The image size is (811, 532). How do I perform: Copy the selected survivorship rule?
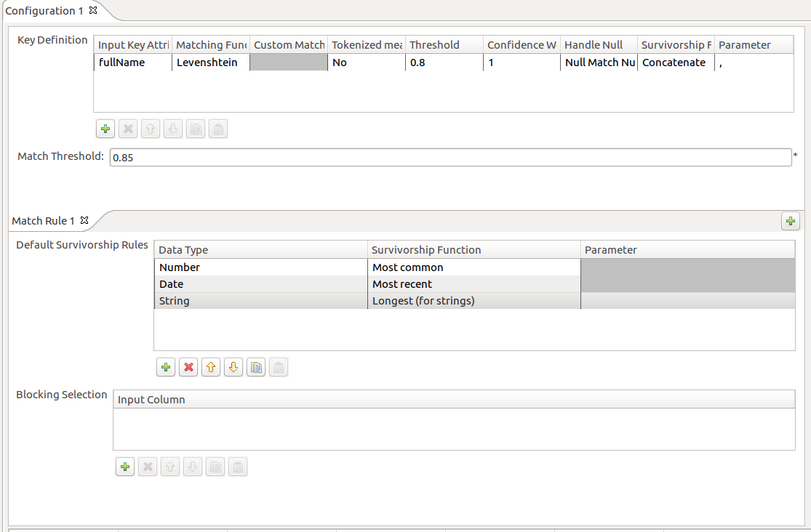pos(255,368)
